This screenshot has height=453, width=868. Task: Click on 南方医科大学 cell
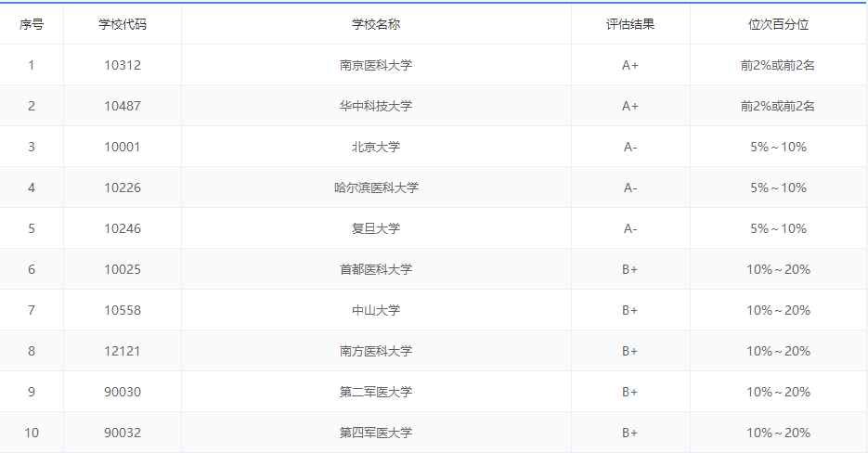pos(376,351)
